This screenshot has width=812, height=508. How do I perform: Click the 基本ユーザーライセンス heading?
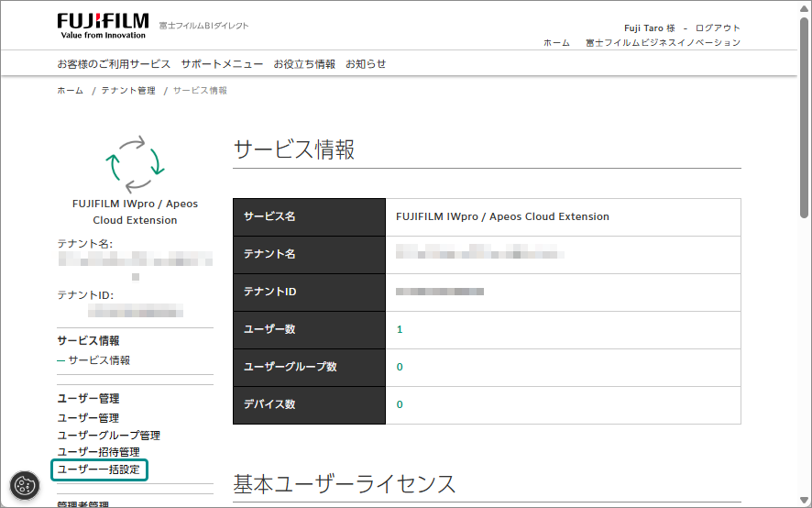pos(345,483)
